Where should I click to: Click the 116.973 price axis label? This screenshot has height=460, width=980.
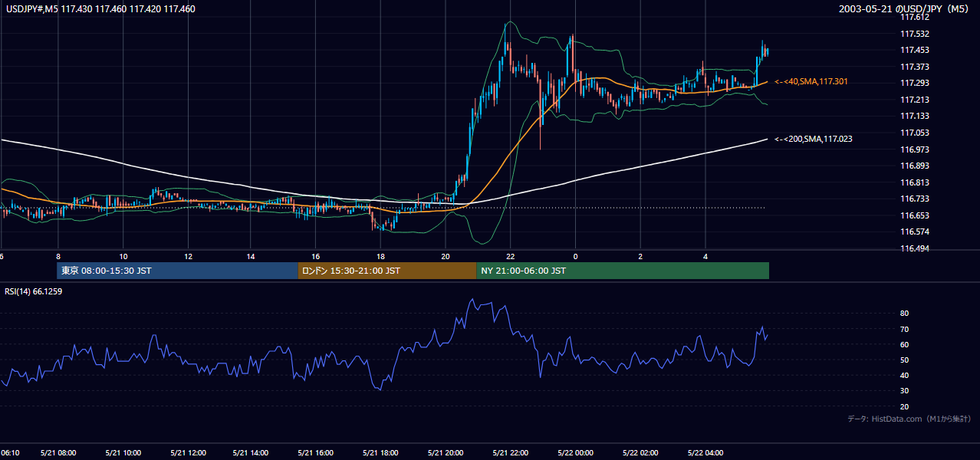click(x=915, y=149)
